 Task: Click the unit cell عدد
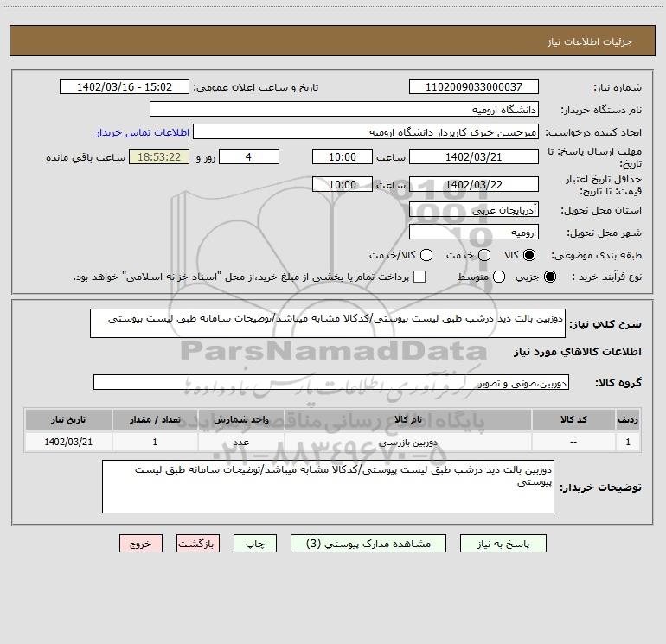tap(240, 442)
